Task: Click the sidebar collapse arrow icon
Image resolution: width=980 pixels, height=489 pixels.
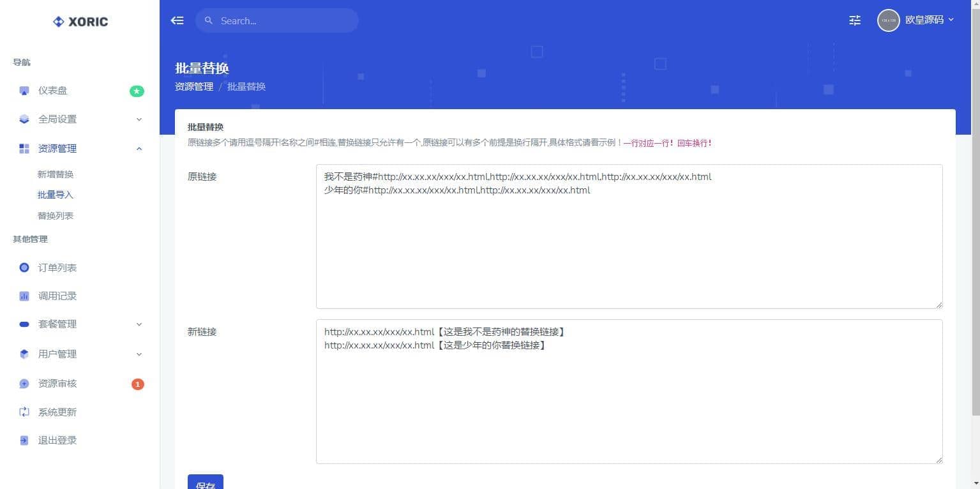Action: click(177, 20)
